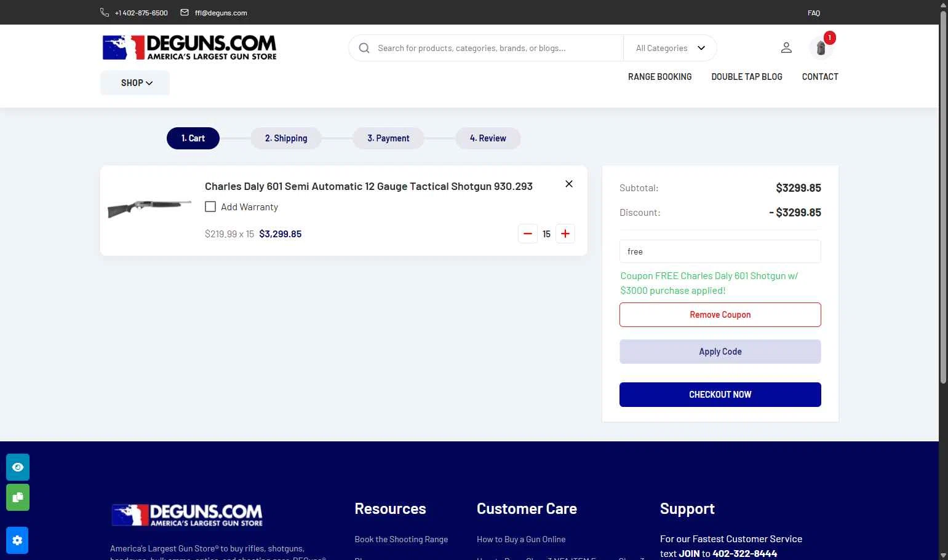Click the Remove Coupon button

720,315
